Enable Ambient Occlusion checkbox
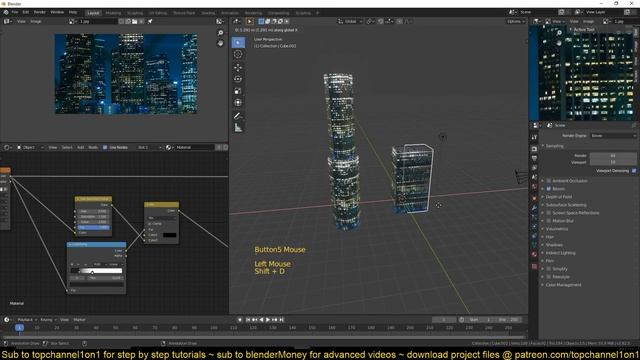 coord(549,180)
